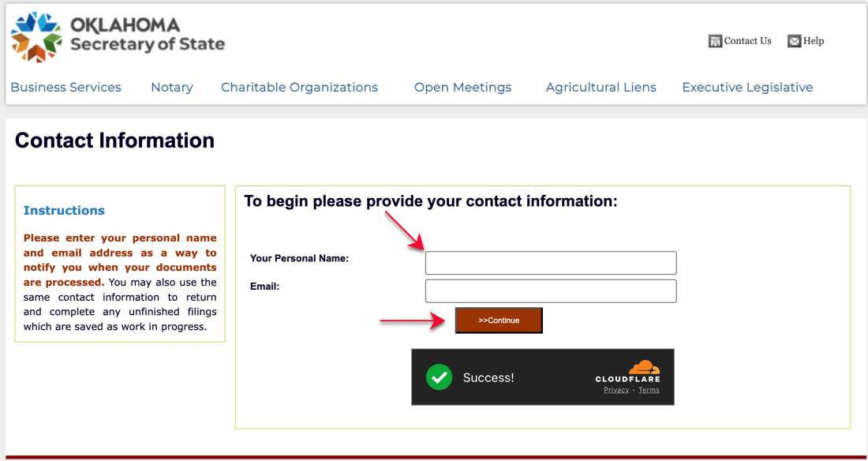This screenshot has width=868, height=461.
Task: Open the Business Services menu
Action: [x=65, y=88]
